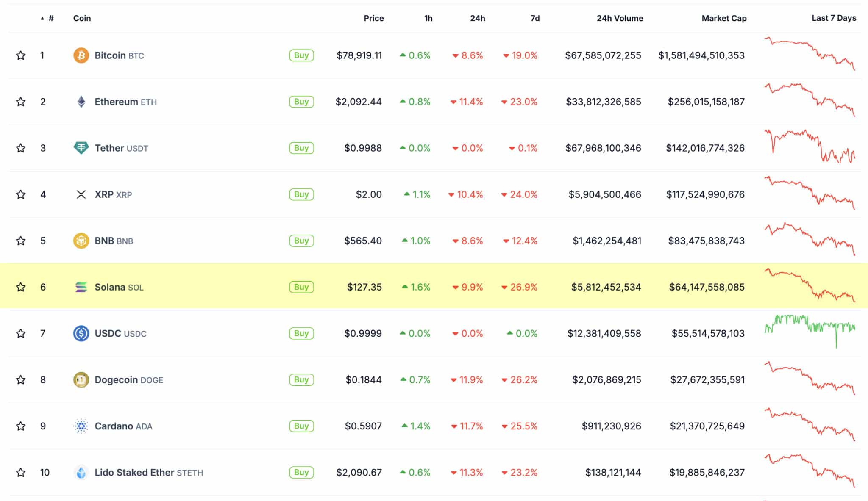Click the Dogecoin logo icon
Screen dimensions: 868x501
coord(81,380)
